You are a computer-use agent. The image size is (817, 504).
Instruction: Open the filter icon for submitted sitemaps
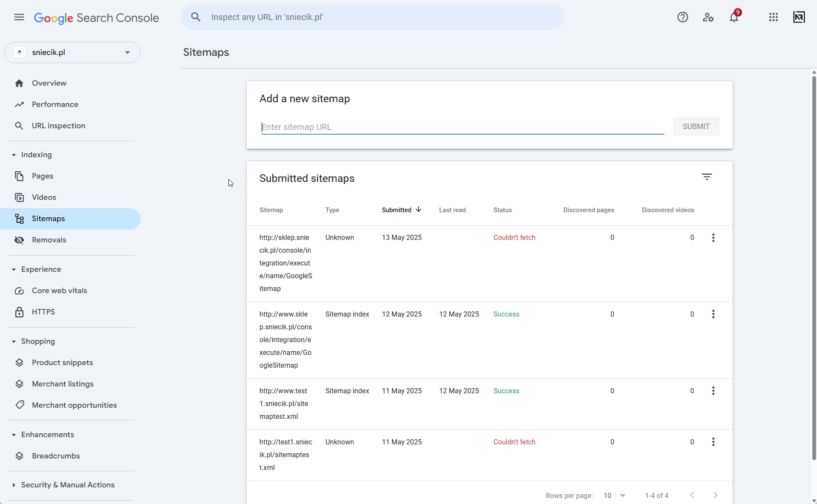[707, 177]
